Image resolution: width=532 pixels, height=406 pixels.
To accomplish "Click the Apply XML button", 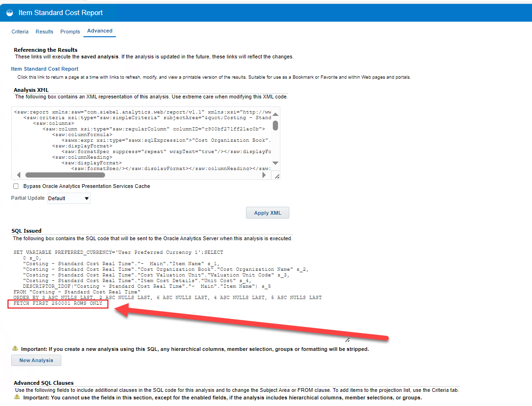I will [267, 212].
